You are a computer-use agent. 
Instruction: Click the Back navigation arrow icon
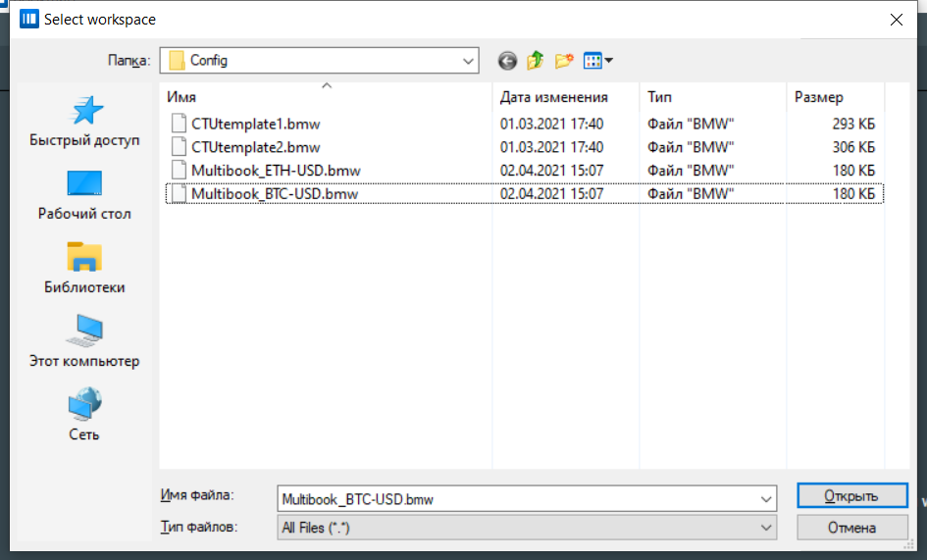tap(507, 61)
